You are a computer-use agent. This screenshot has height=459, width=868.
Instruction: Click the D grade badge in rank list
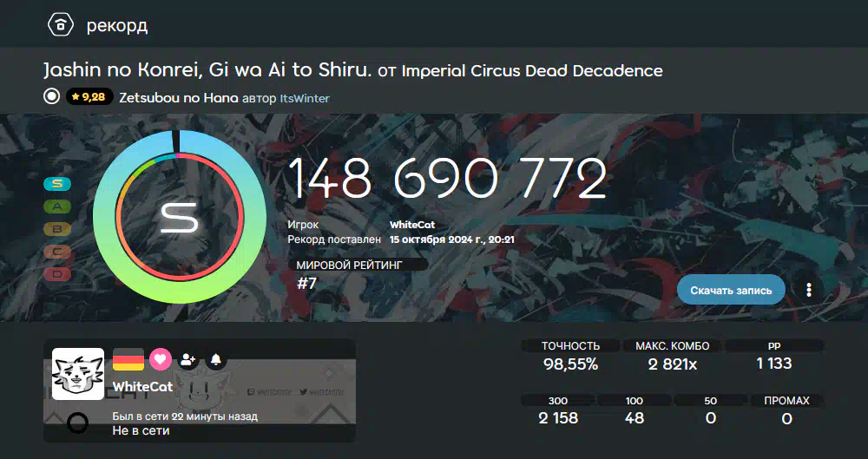(57, 274)
